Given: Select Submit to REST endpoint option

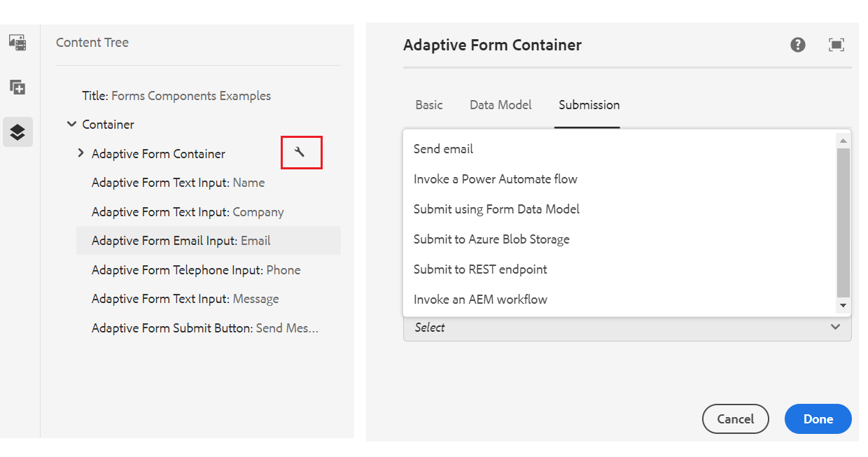Looking at the screenshot, I should coord(480,269).
